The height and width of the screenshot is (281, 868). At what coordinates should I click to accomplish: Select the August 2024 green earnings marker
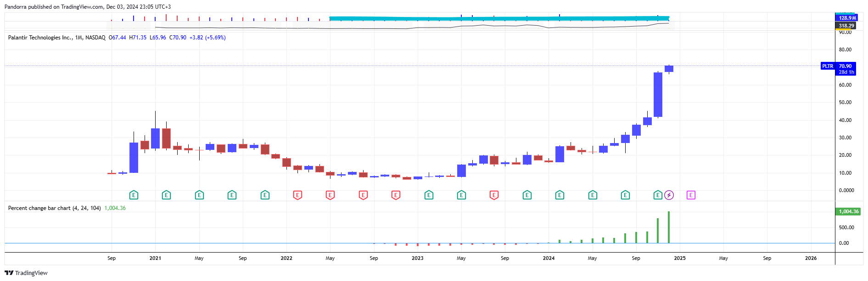(625, 195)
